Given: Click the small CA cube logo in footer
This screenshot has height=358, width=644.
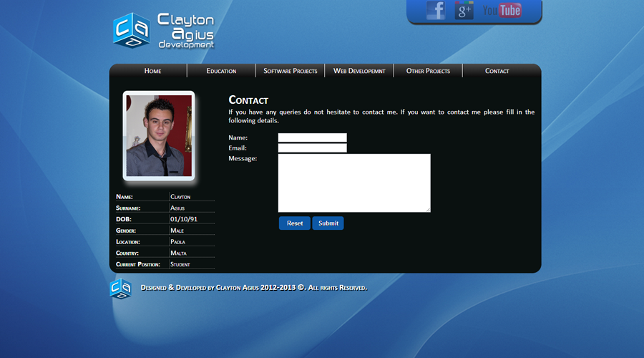Looking at the screenshot, I should tap(121, 288).
